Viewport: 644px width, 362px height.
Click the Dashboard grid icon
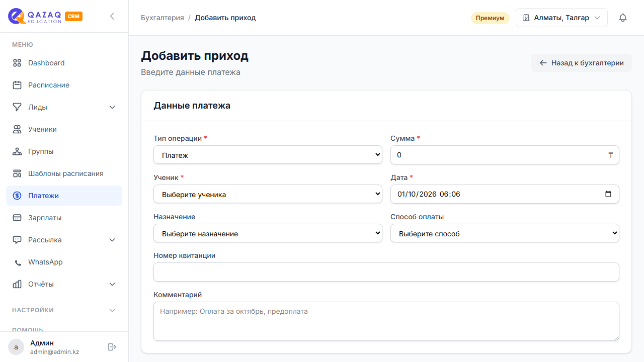click(17, 63)
